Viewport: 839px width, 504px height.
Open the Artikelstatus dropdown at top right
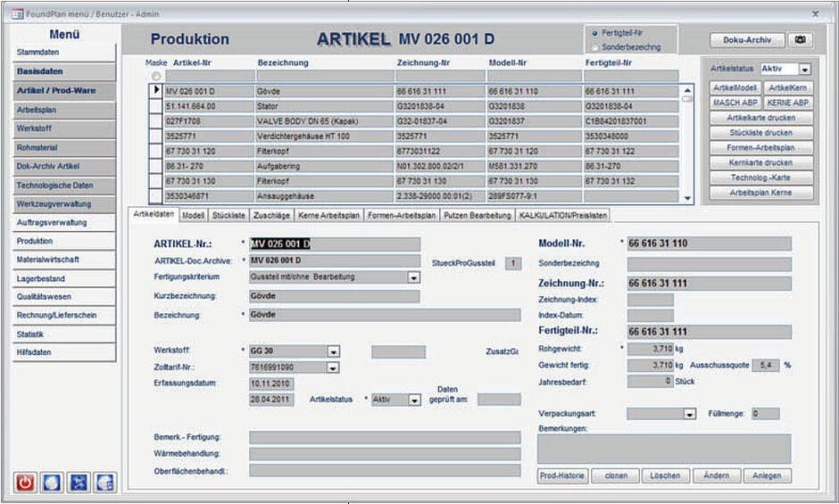point(804,70)
